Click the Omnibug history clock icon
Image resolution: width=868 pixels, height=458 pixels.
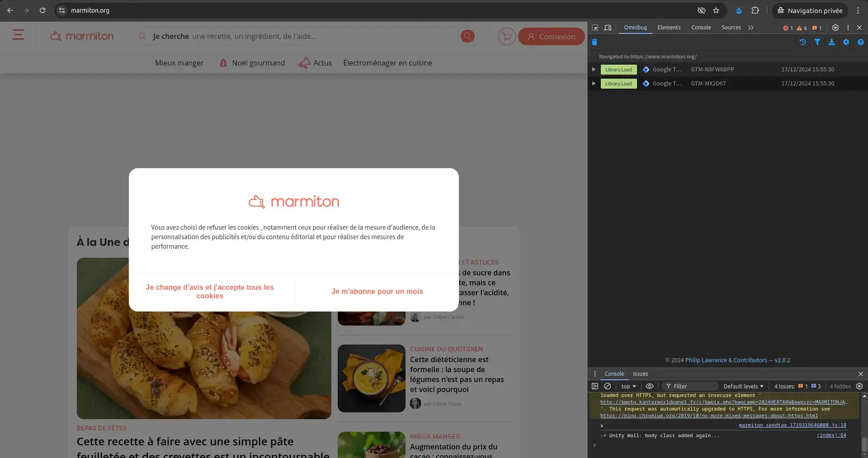[803, 42]
